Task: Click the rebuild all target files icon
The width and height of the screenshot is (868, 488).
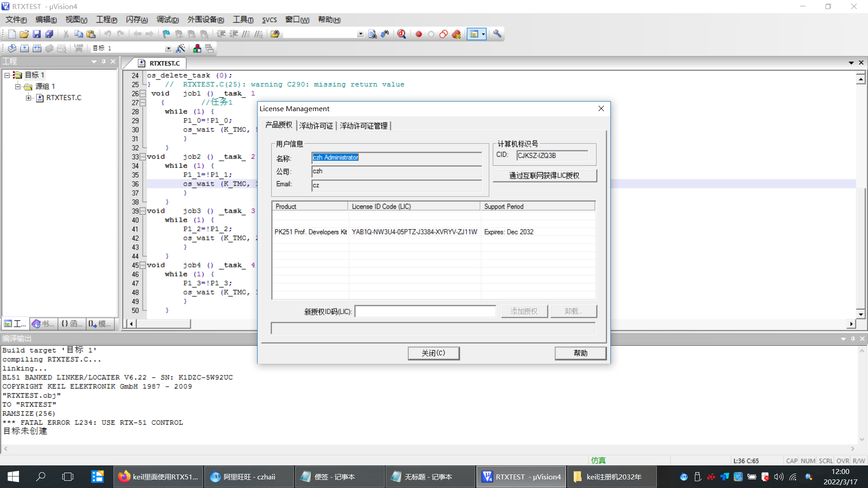Action: [37, 48]
